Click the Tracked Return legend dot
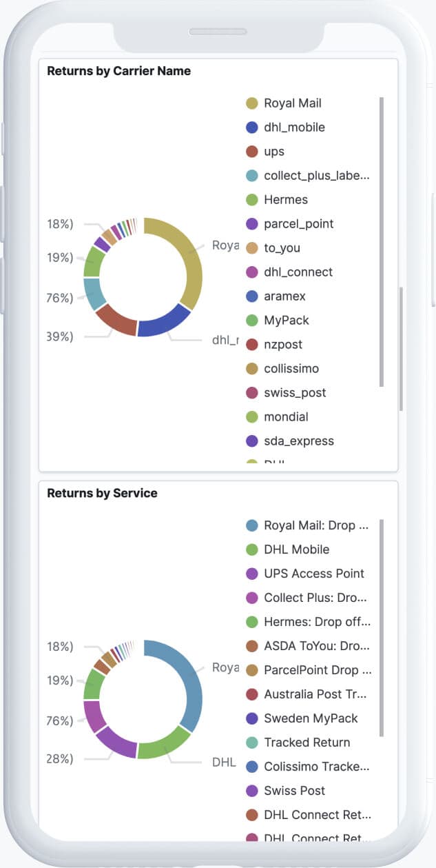Image resolution: width=436 pixels, height=868 pixels. click(253, 743)
